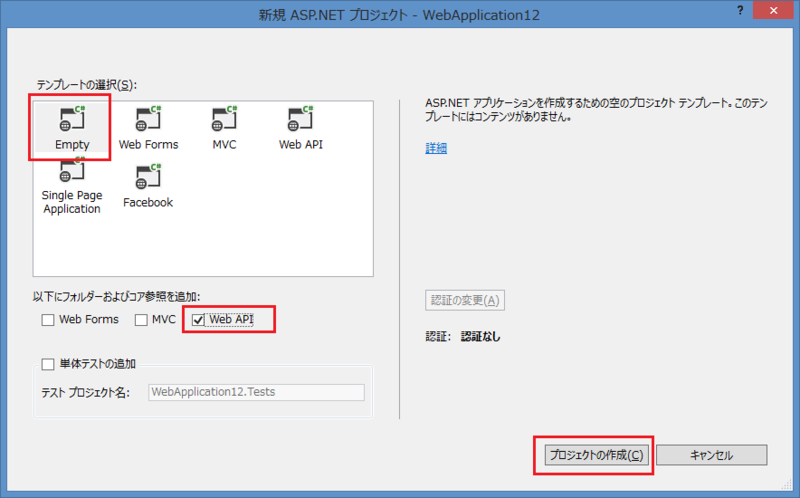Click the プロジェクトの作成(C) button

[596, 455]
